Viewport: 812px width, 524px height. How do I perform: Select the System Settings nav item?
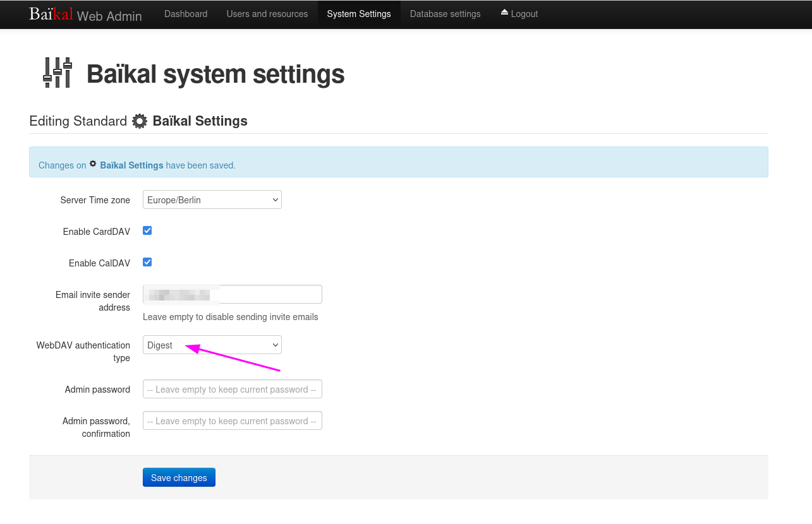click(x=359, y=14)
